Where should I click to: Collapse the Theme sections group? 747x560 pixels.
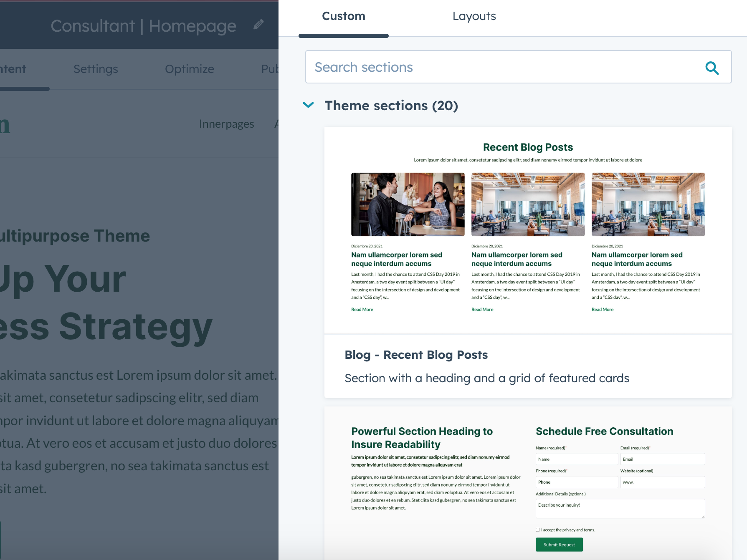coord(308,105)
